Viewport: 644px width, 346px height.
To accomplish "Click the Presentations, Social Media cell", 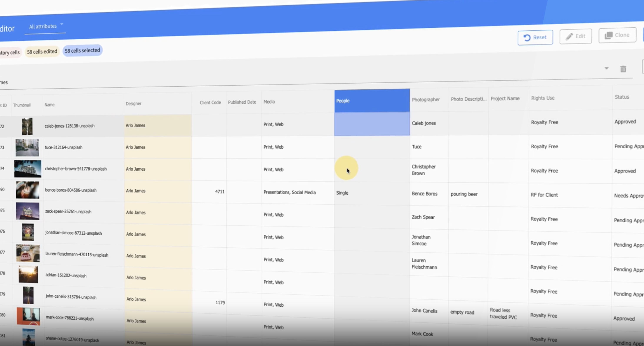I will coord(298,192).
